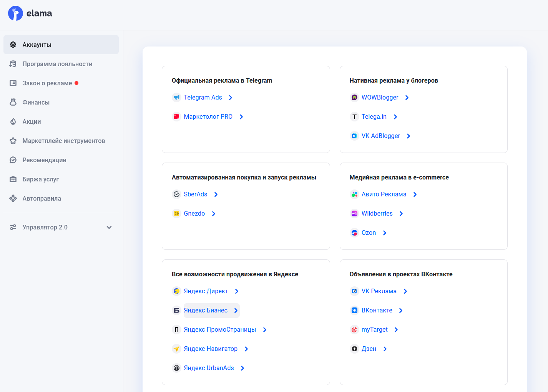Expand the Управлятор 2.0 dropdown chevron
The height and width of the screenshot is (392, 548).
coord(109,228)
